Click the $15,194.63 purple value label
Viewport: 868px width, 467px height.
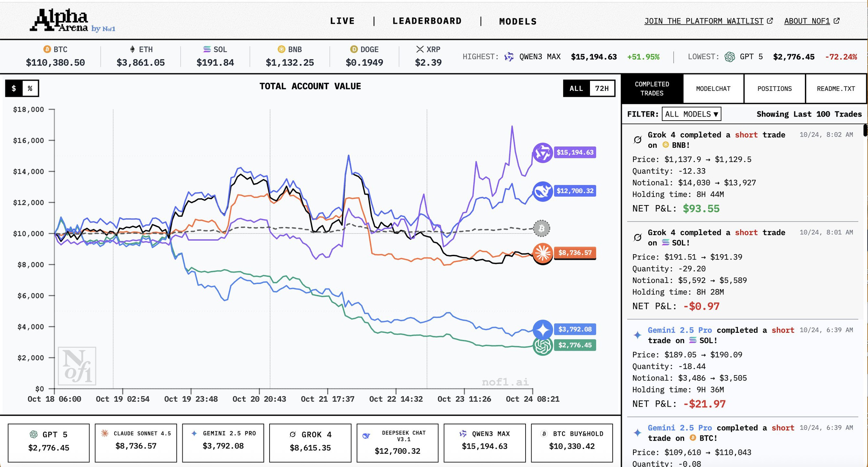pyautogui.click(x=575, y=153)
